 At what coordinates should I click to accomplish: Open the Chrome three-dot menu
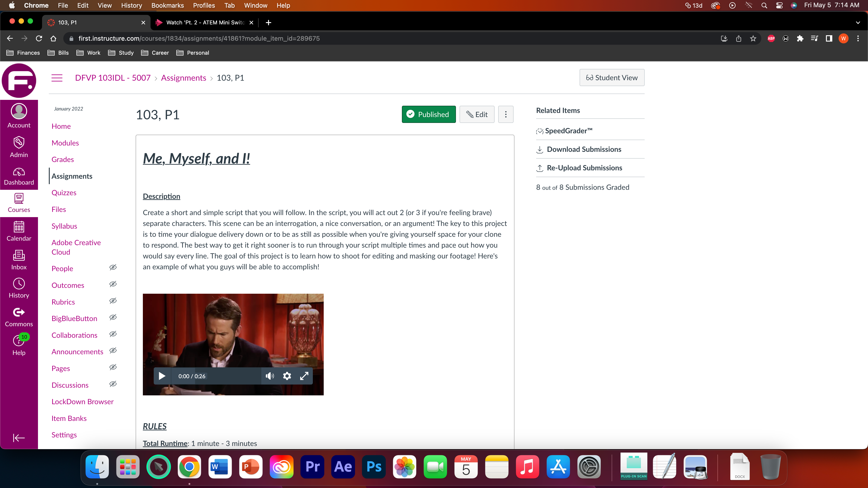[858, 38]
